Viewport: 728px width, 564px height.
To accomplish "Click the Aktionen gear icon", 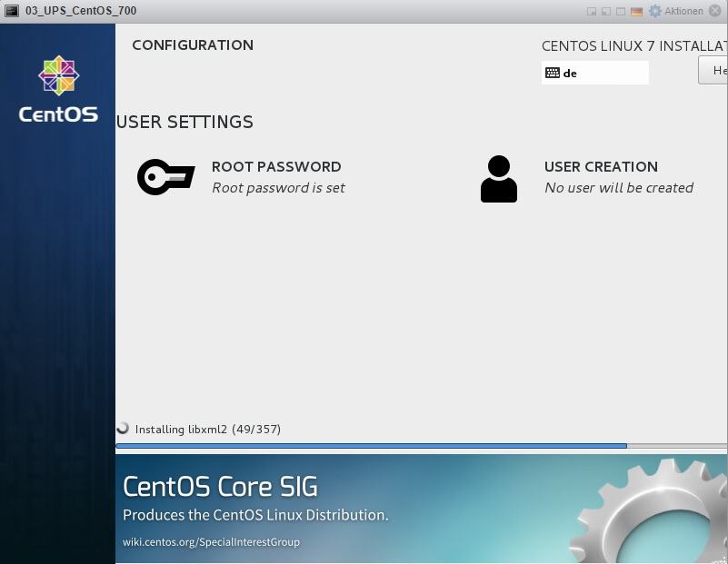I will [654, 11].
